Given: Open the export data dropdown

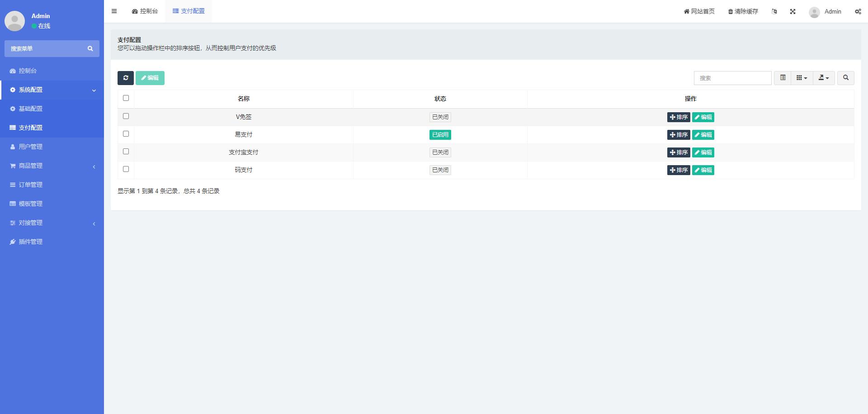Looking at the screenshot, I should point(824,78).
